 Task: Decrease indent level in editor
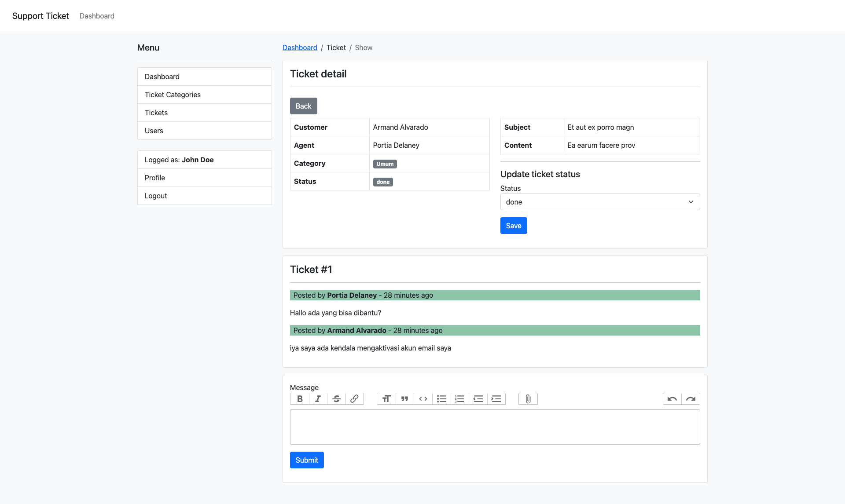pyautogui.click(x=478, y=399)
